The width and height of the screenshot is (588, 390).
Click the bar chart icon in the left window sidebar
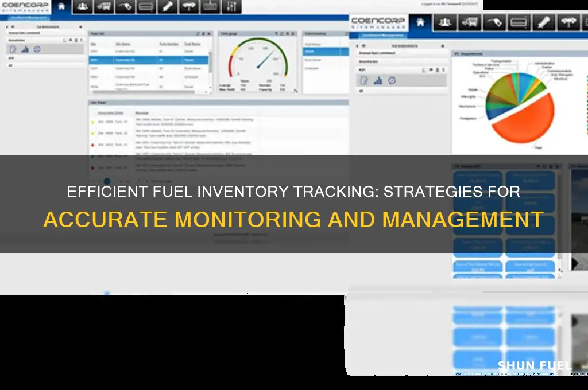point(25,49)
